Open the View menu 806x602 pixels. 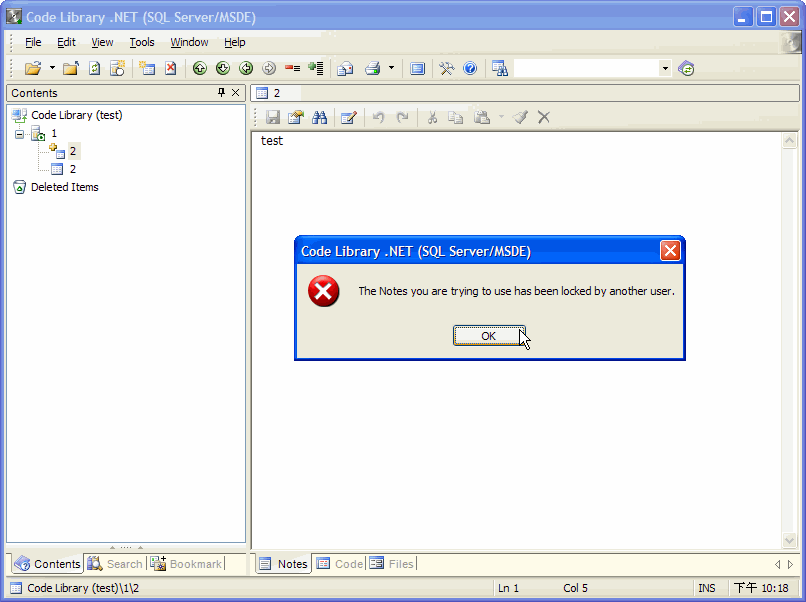(x=102, y=42)
